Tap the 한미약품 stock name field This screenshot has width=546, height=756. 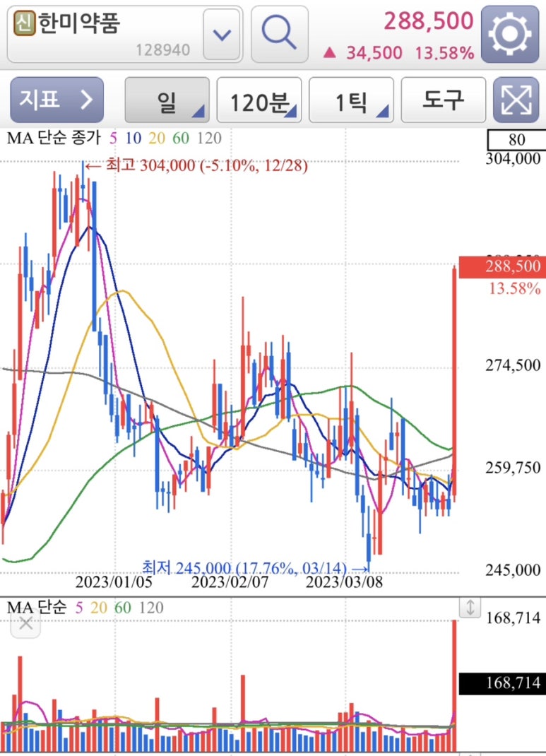[x=125, y=34]
